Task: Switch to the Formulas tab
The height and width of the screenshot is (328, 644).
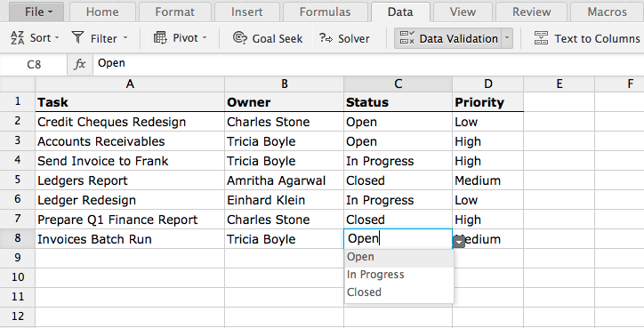Action: (325, 12)
